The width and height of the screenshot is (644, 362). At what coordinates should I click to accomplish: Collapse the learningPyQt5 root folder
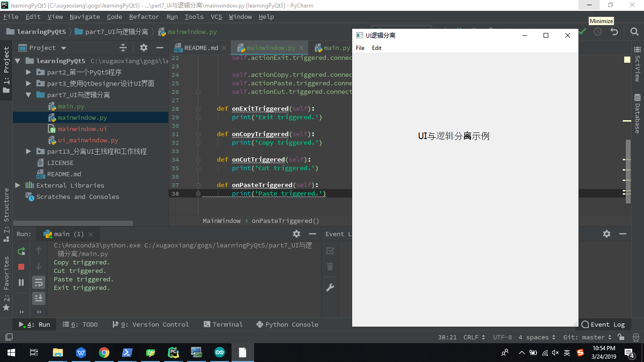(17, 61)
